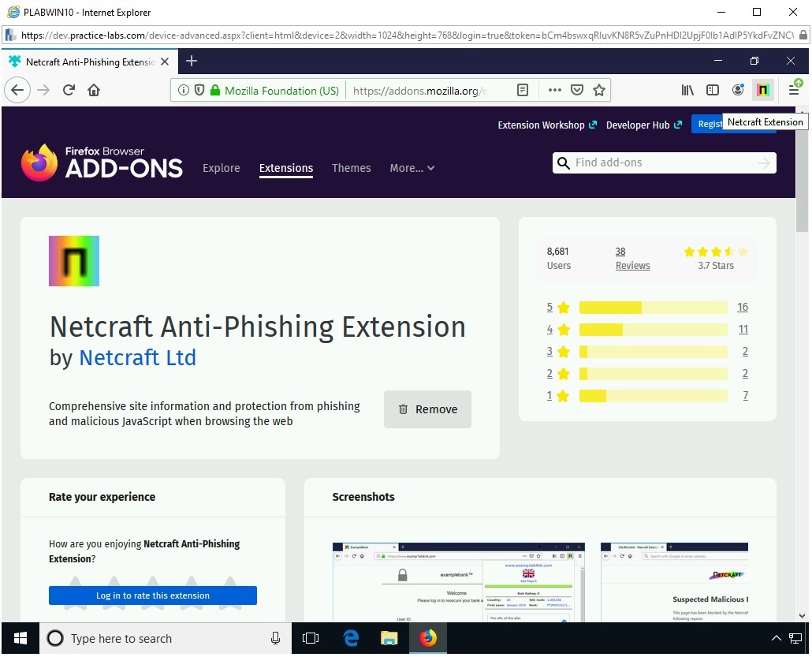This screenshot has height=657, width=812.
Task: Reload the page with the refresh icon
Action: point(69,90)
